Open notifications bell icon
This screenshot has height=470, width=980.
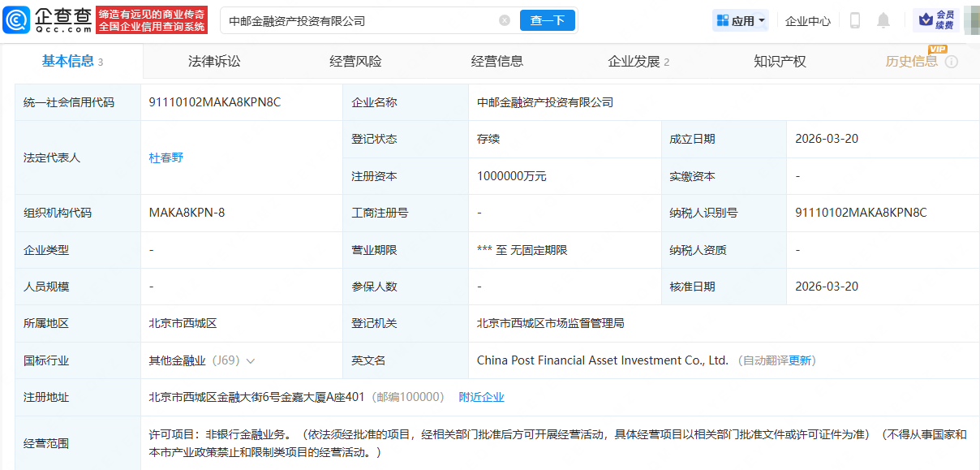[x=883, y=20]
